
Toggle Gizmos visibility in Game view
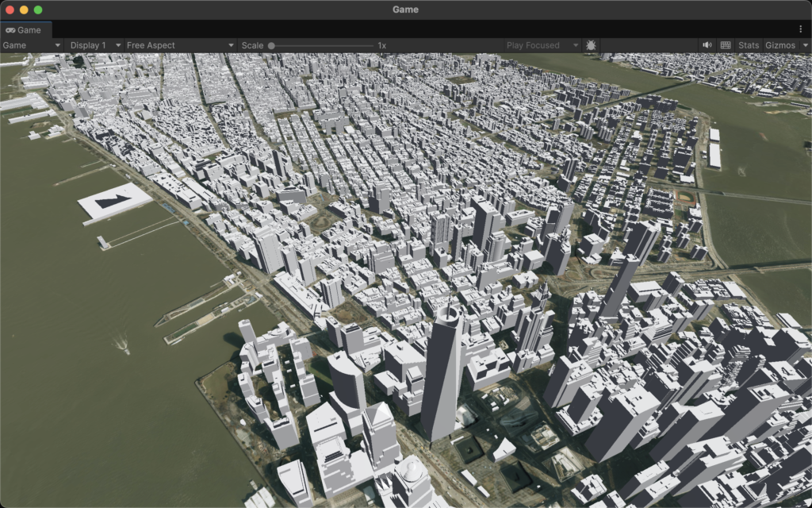[x=779, y=45]
